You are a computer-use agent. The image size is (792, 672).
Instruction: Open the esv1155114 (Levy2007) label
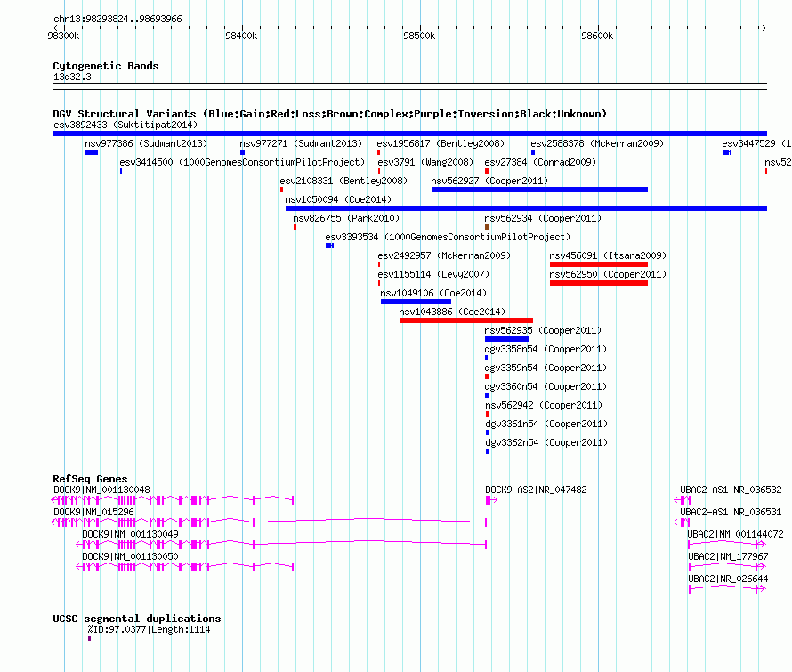[433, 274]
